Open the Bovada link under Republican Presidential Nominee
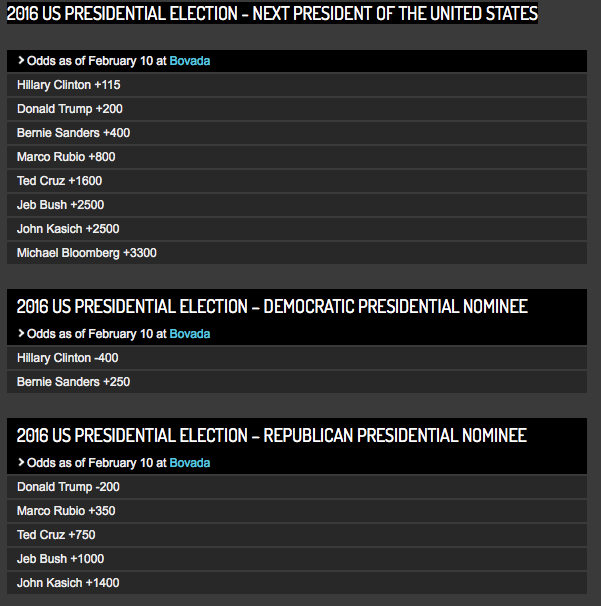 pyautogui.click(x=190, y=463)
